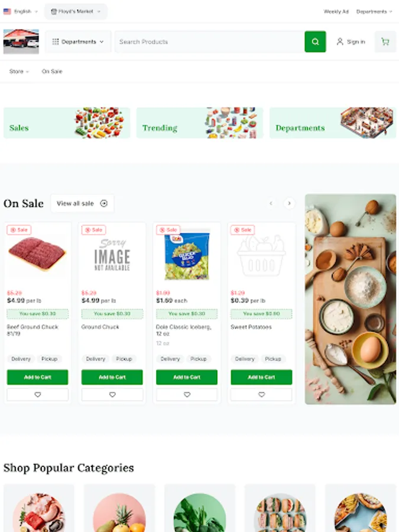Screen dimensions: 399x532
Task: Open the Floyd's Market store selector
Action: pos(76,12)
